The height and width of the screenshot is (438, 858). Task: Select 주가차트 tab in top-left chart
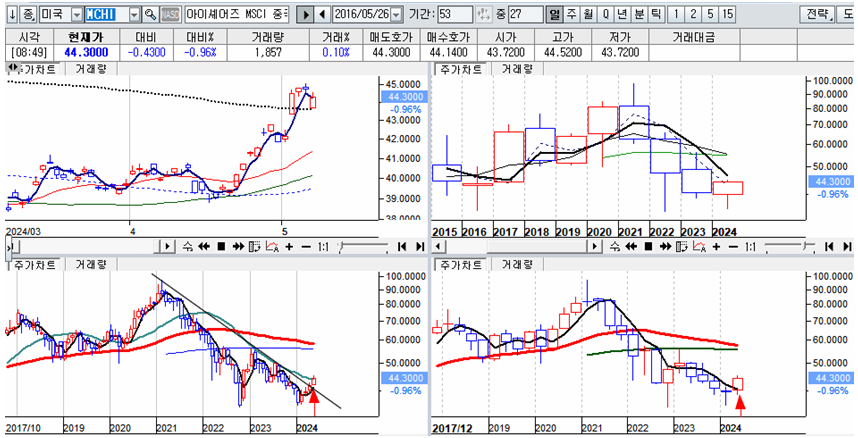[39, 69]
